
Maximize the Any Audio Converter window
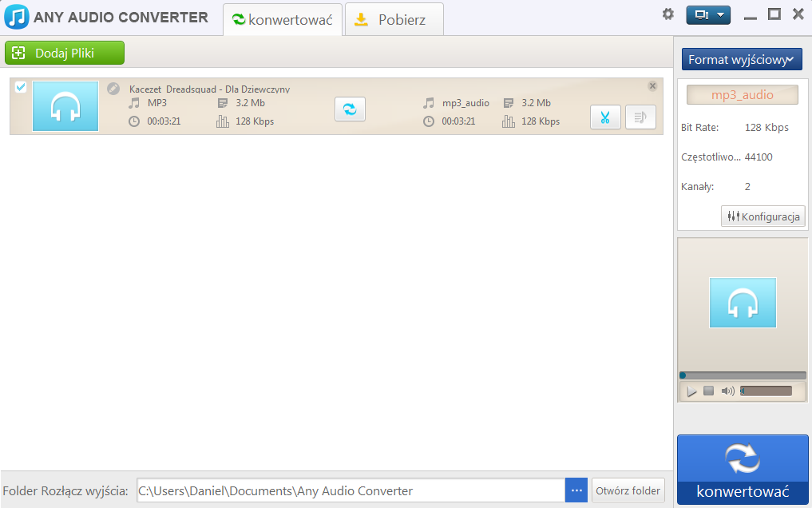click(x=774, y=14)
